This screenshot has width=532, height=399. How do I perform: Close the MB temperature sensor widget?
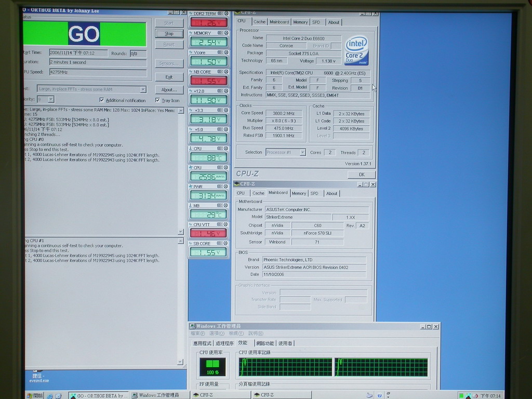pyautogui.click(x=227, y=205)
